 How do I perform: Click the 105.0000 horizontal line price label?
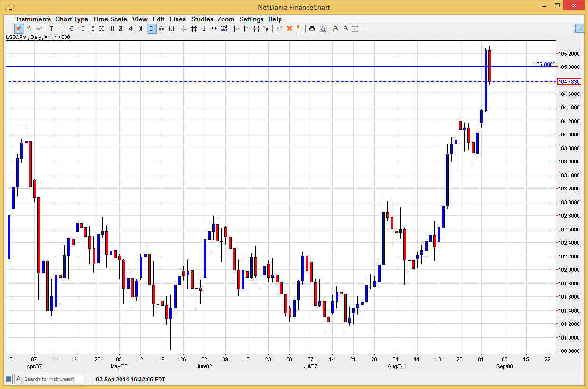point(543,64)
